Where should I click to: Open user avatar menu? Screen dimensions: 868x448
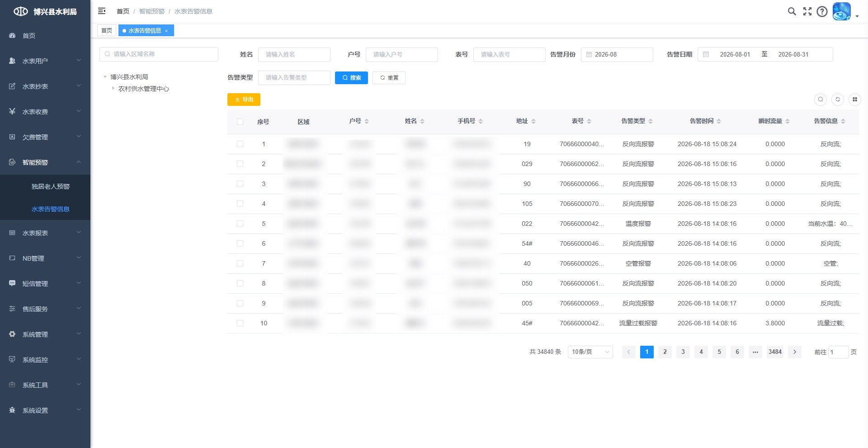(x=841, y=11)
